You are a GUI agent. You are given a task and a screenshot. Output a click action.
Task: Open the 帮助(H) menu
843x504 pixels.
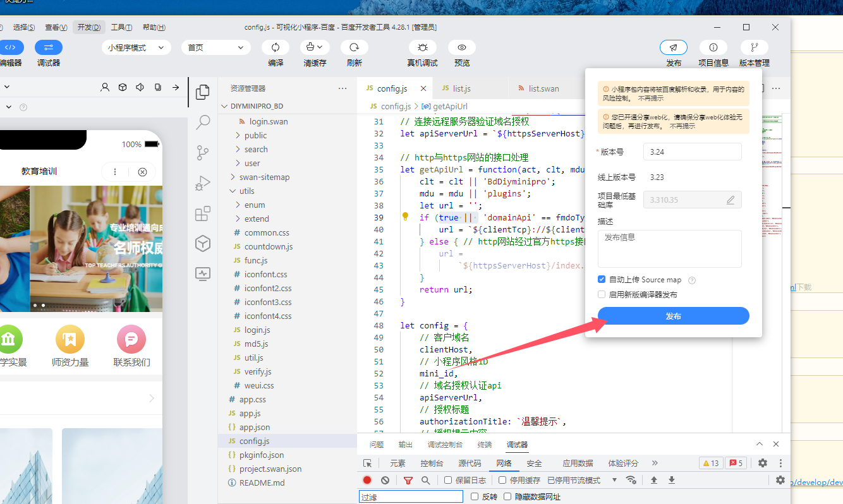[x=154, y=27]
